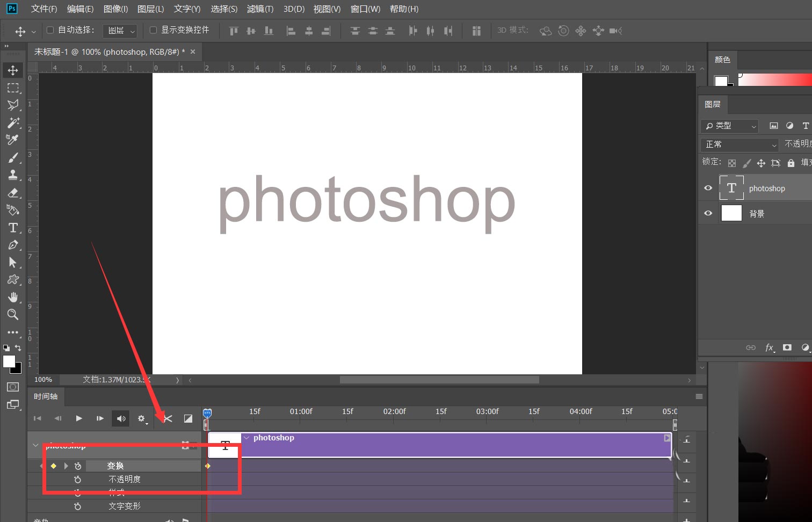Select the Clone Stamp tool

click(x=13, y=175)
